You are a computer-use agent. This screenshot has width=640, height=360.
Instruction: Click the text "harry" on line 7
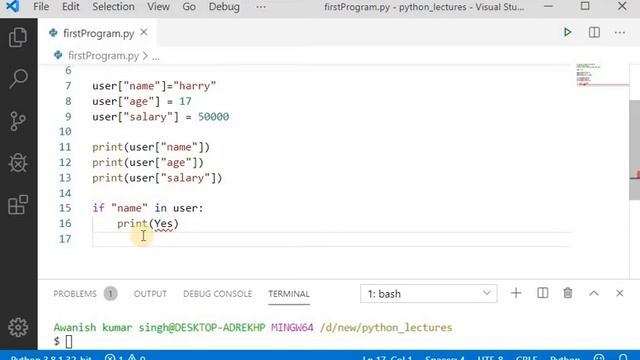(195, 86)
